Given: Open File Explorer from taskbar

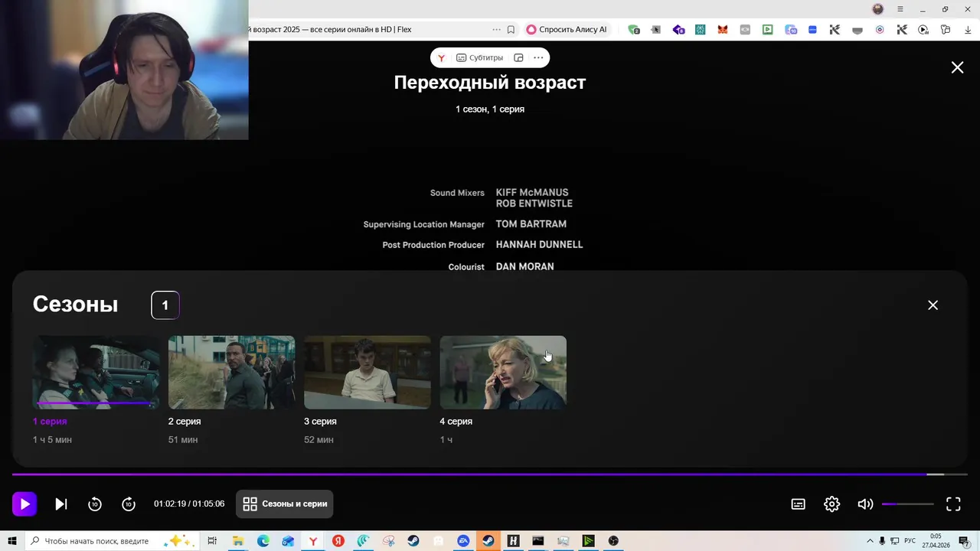Looking at the screenshot, I should pyautogui.click(x=238, y=541).
